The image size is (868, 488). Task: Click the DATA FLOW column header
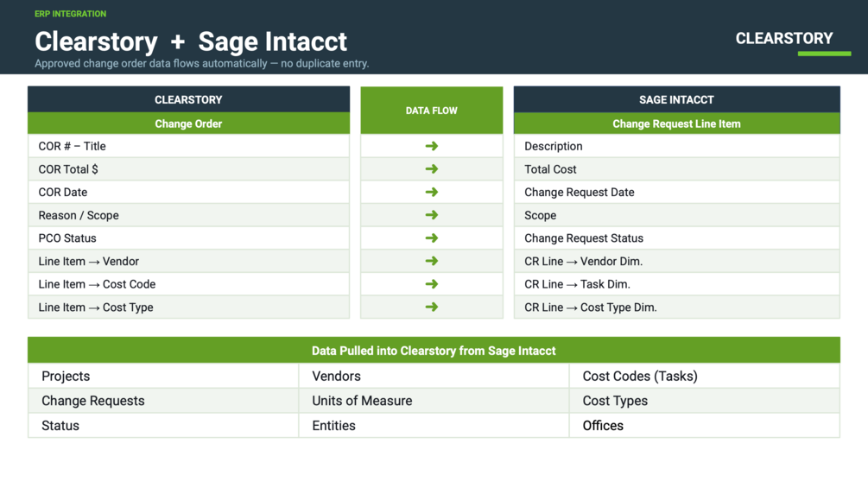point(432,110)
